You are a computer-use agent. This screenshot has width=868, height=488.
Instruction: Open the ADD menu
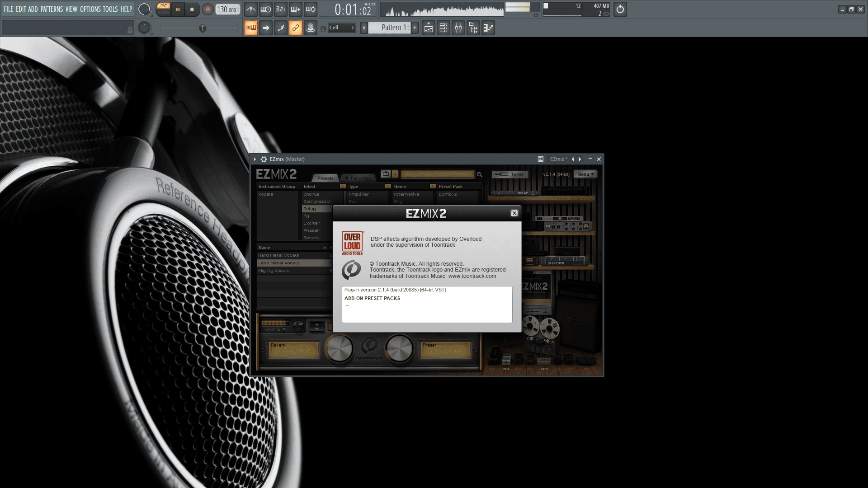point(33,9)
